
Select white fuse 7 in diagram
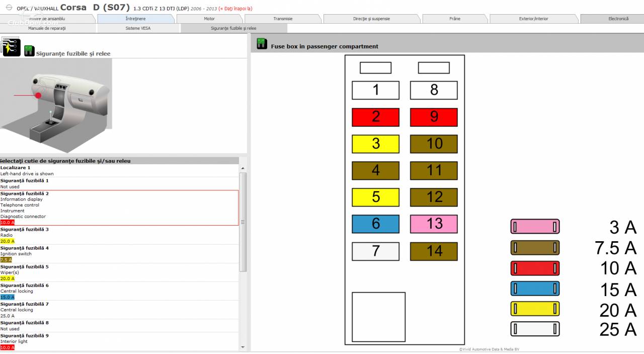(x=375, y=251)
